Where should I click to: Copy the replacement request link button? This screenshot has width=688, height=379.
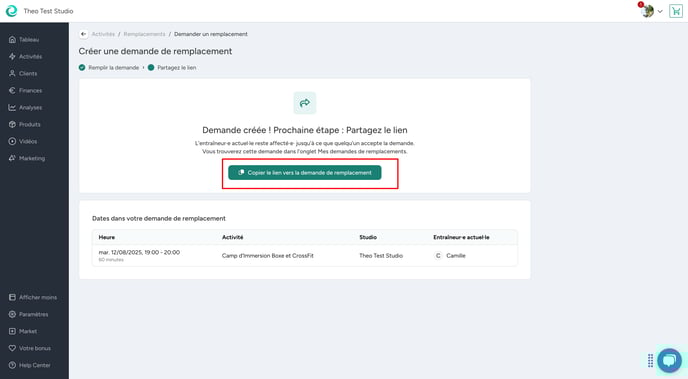pos(305,172)
